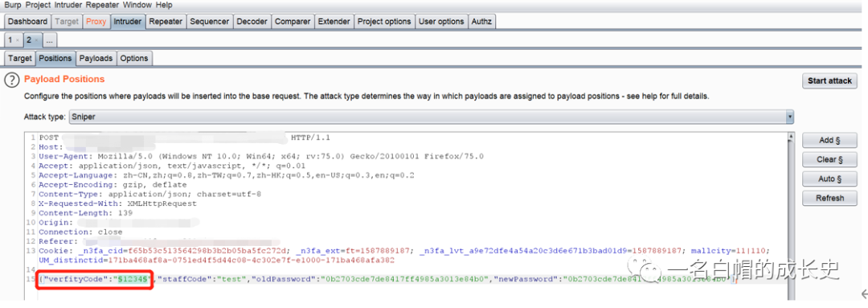The height and width of the screenshot is (308, 868).
Task: Open the Payloads sub-tab
Action: 96,58
